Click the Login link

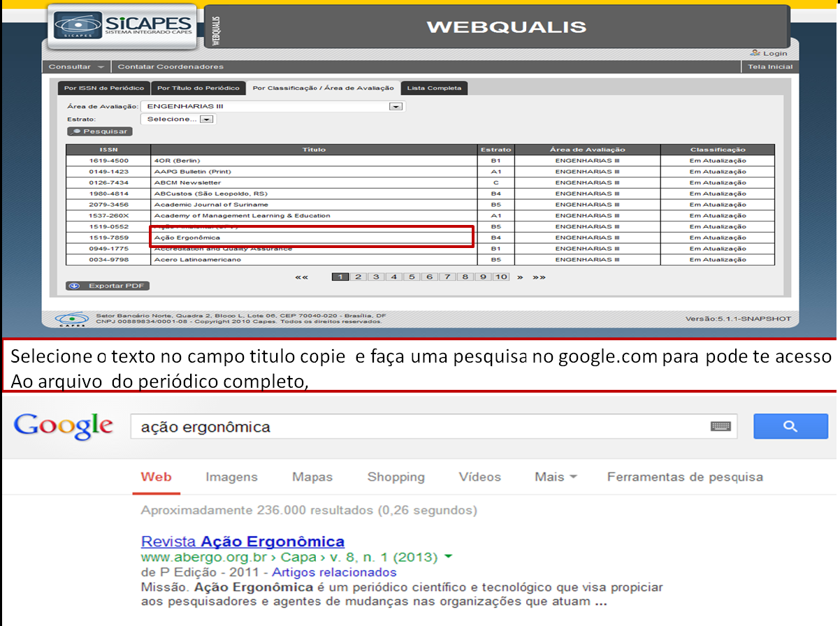775,54
